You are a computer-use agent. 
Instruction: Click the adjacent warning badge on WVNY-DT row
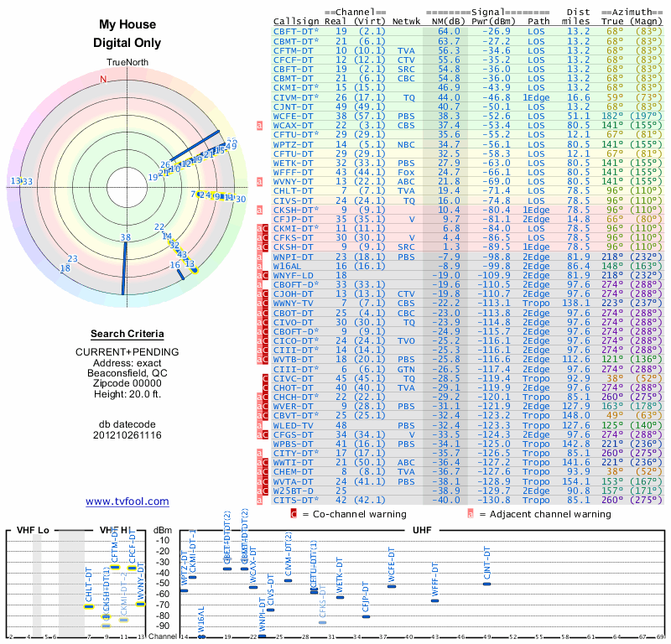pyautogui.click(x=259, y=181)
